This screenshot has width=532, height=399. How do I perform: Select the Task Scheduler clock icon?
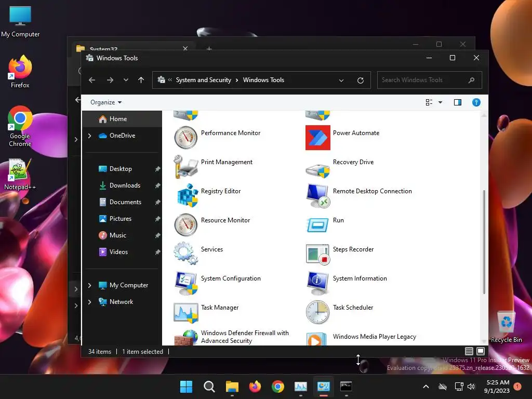click(317, 312)
